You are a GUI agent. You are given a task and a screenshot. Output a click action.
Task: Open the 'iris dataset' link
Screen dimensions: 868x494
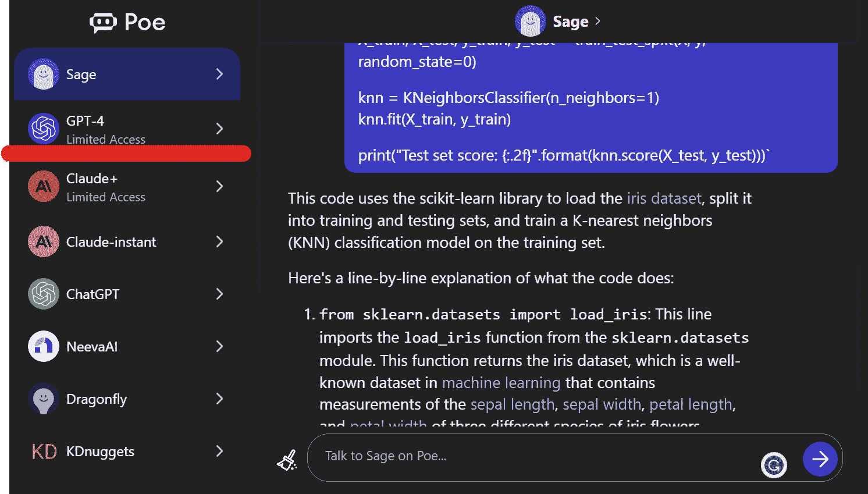664,198
